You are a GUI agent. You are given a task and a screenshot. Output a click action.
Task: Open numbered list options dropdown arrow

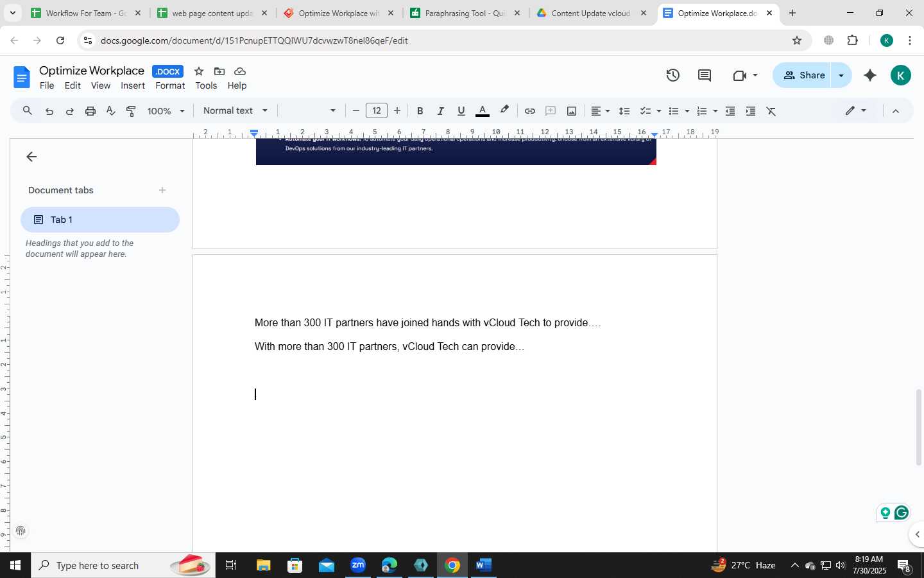point(715,111)
